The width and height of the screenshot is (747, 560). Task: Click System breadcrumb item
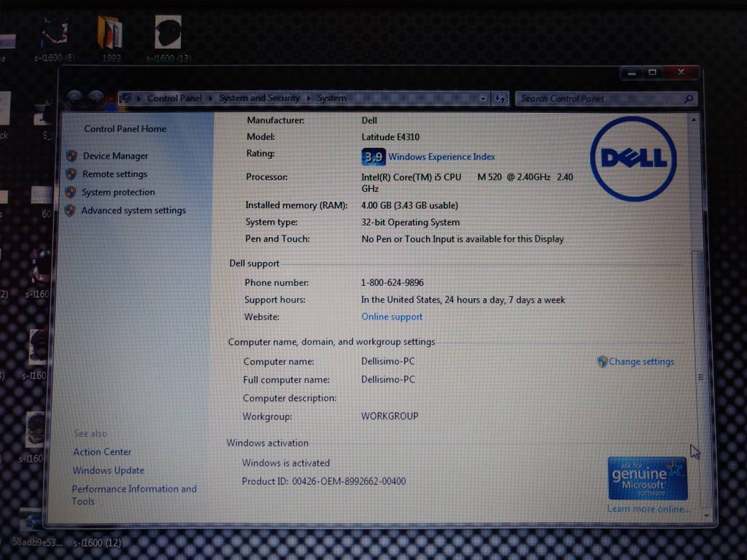[x=332, y=98]
